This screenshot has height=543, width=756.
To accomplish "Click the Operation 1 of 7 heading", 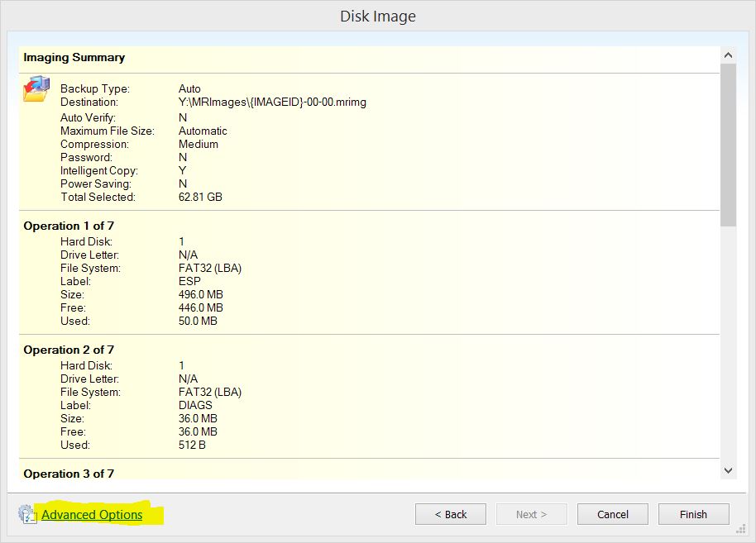I will point(69,226).
